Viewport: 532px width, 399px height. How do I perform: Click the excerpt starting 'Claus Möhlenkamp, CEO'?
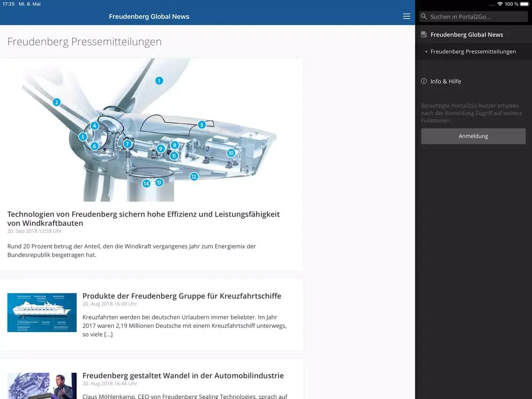tap(185, 396)
